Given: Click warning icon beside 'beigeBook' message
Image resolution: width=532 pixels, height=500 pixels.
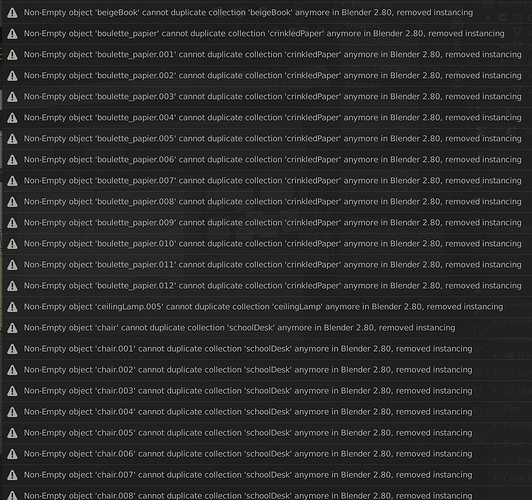Looking at the screenshot, I should (x=12, y=13).
